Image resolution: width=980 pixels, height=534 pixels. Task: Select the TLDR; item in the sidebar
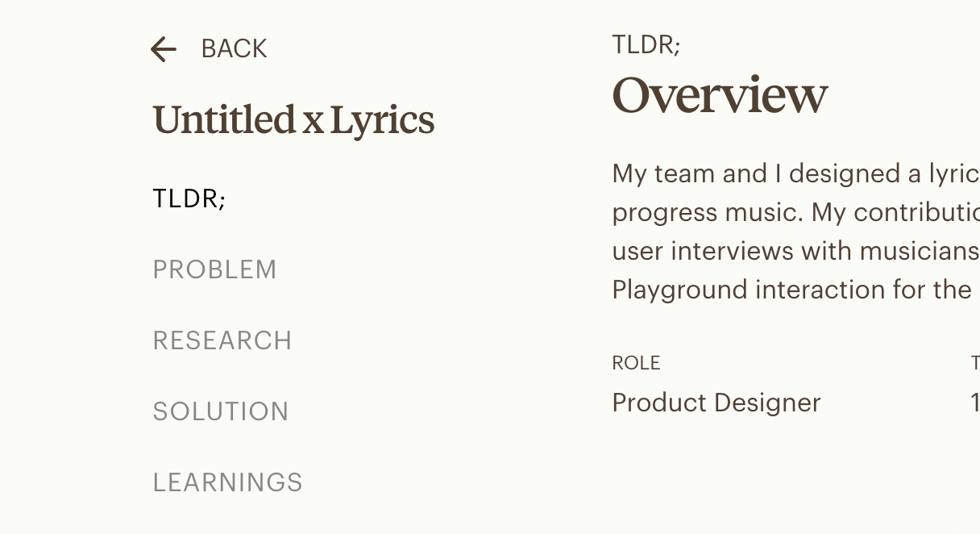pyautogui.click(x=189, y=198)
